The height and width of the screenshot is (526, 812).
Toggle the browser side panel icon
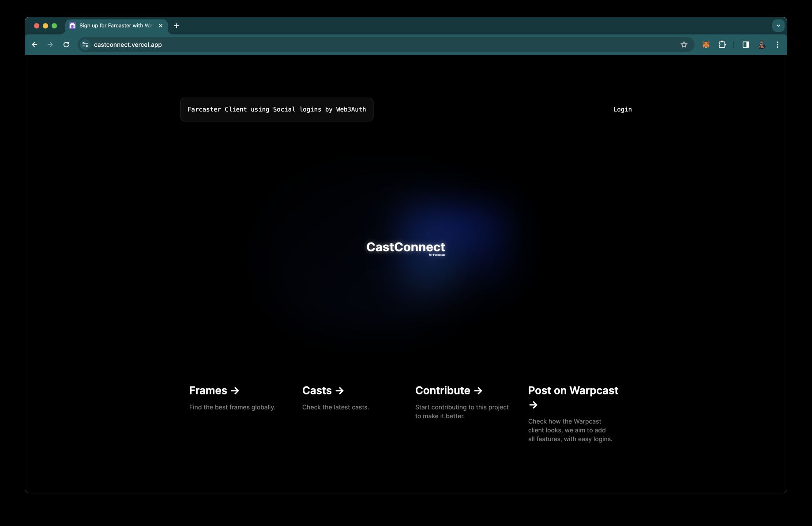coord(746,45)
